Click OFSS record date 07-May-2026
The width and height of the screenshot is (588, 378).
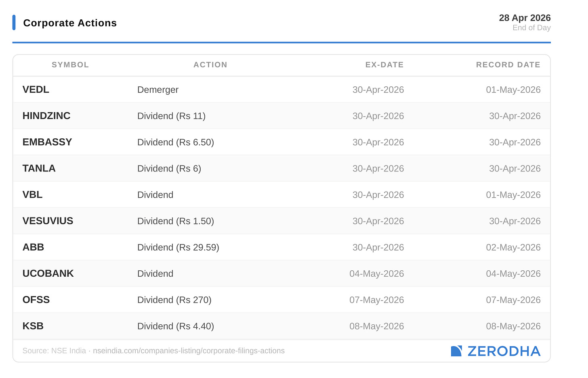pyautogui.click(x=513, y=299)
